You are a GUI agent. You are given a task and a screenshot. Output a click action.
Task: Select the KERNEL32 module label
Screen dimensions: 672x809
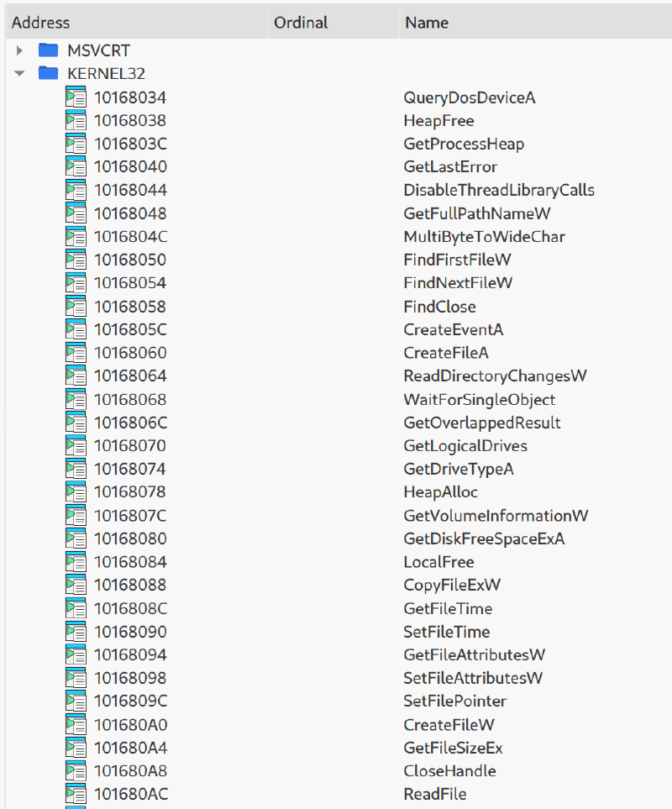point(106,74)
